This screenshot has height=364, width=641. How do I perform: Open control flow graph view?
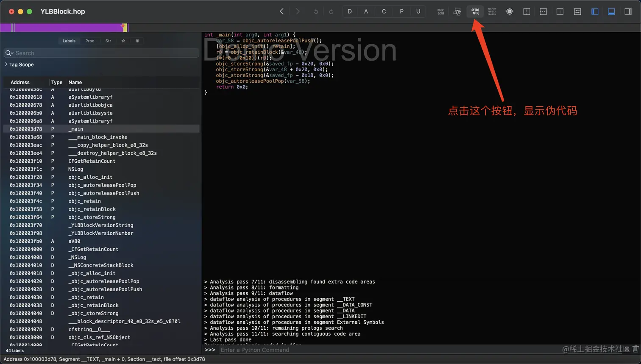tap(457, 11)
